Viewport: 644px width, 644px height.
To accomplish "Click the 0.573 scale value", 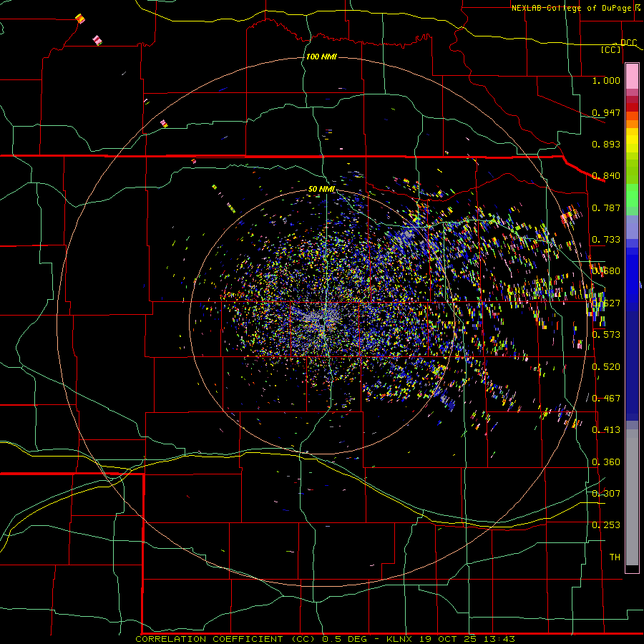I will 606,335.
